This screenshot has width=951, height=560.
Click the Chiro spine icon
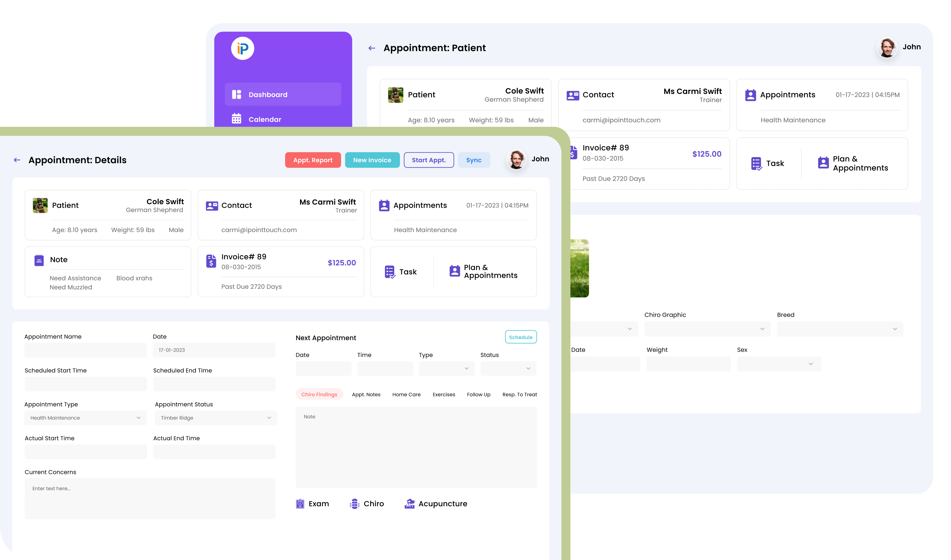354,504
